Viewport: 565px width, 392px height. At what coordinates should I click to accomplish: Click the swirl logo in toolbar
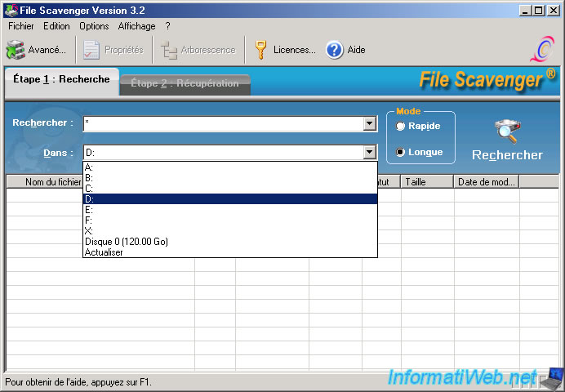541,50
